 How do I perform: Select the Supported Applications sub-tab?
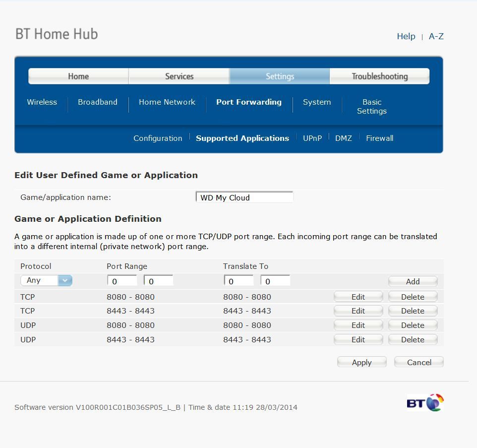coord(242,138)
